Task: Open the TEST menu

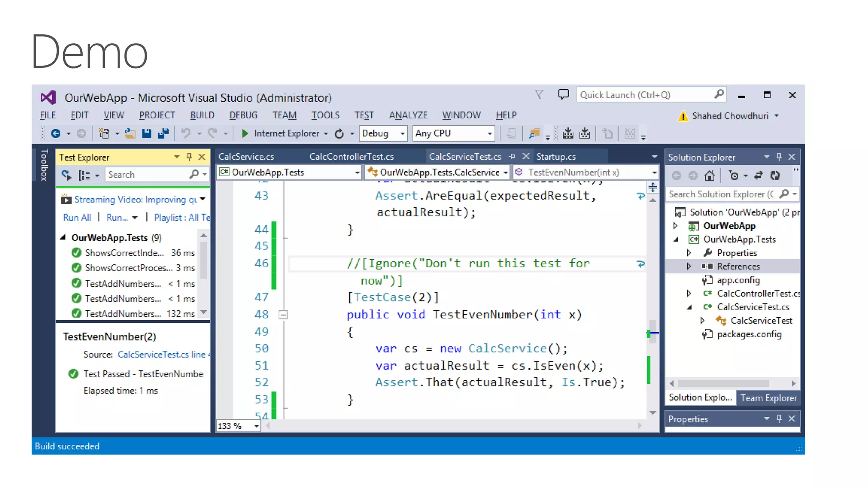Action: (364, 115)
